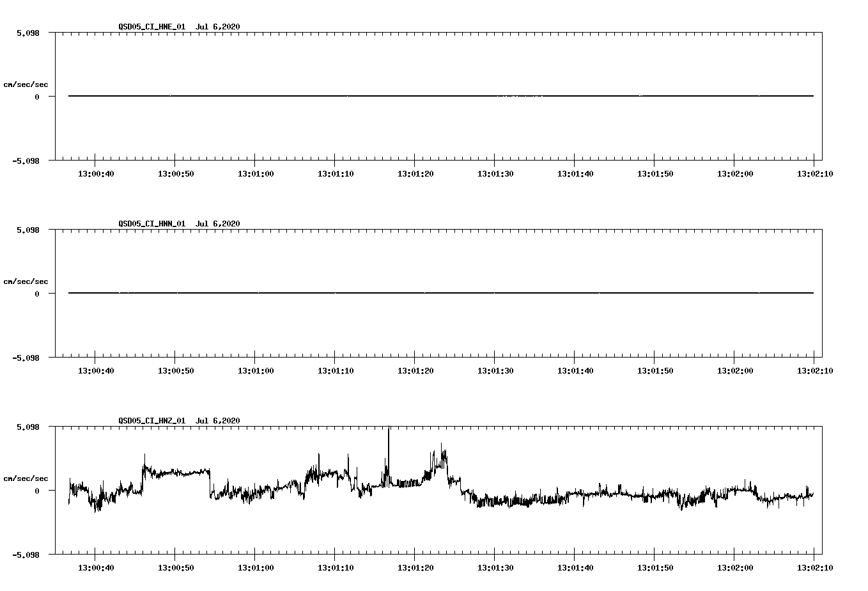
Task: Click the 13:01:40 time label under HNZ plot
Action: pos(575,567)
